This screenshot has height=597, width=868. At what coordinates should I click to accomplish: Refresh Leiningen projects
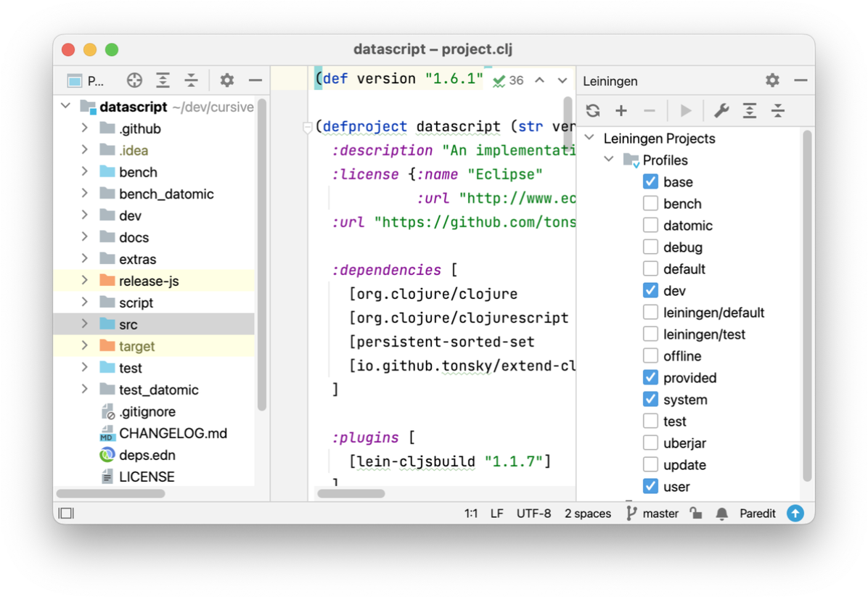593,111
